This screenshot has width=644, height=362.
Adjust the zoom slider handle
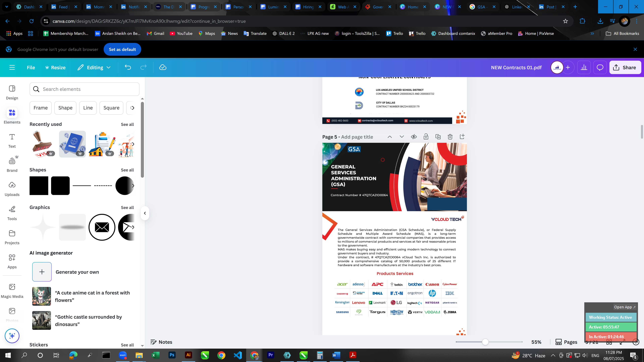pyautogui.click(x=485, y=342)
